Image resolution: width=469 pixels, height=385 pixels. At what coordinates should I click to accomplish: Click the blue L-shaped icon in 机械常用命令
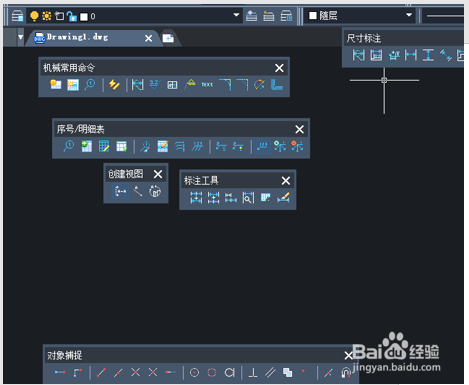click(x=277, y=85)
